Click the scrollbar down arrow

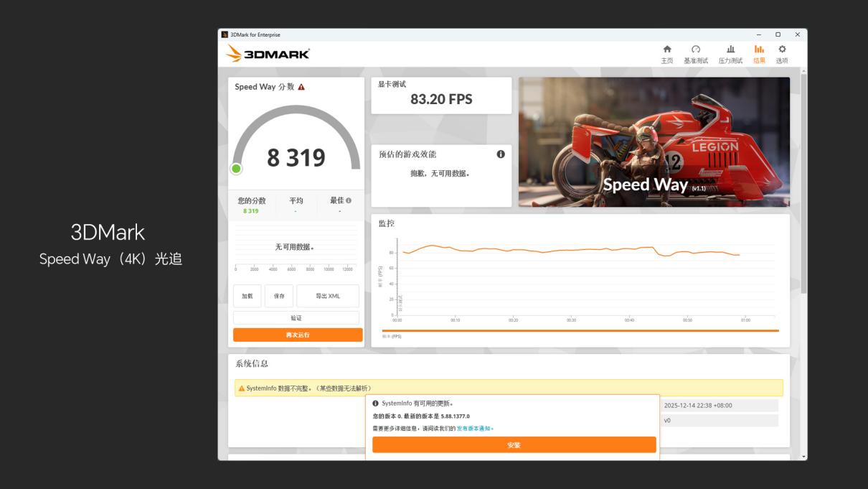pos(803,456)
